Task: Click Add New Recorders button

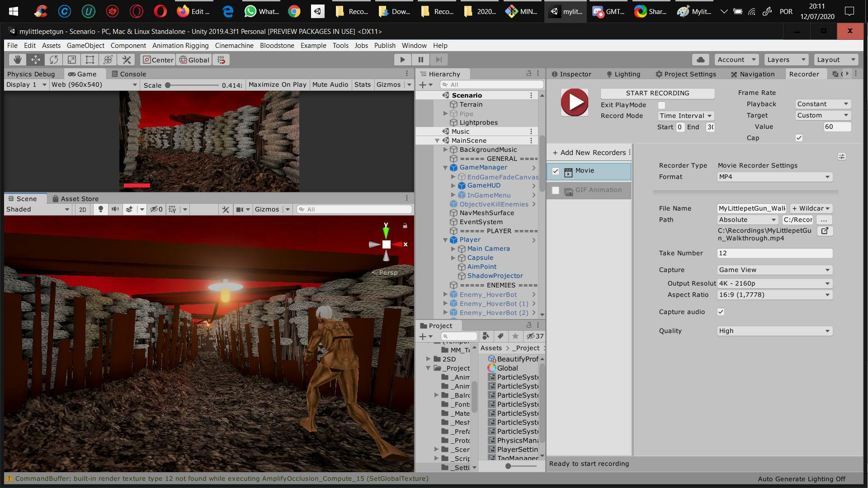Action: (x=589, y=153)
